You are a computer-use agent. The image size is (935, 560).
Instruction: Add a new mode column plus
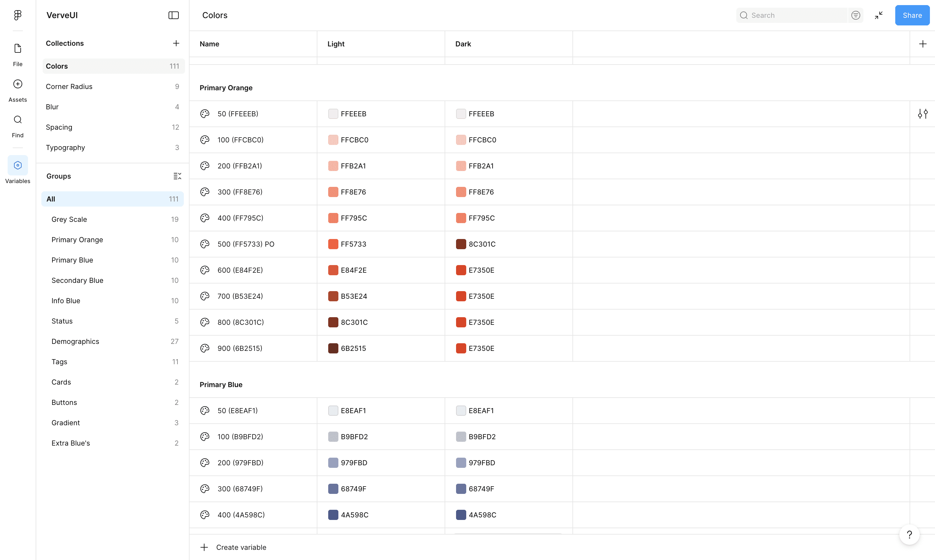(x=923, y=44)
